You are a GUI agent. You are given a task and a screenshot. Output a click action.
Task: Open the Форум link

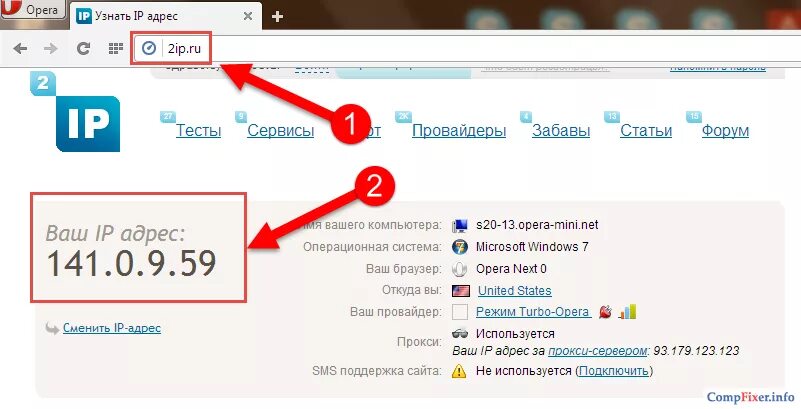725,131
